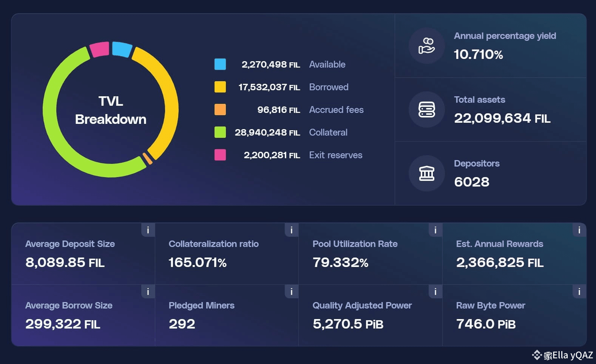
Task: Click the 2,366,825 FIL value
Action: click(500, 262)
